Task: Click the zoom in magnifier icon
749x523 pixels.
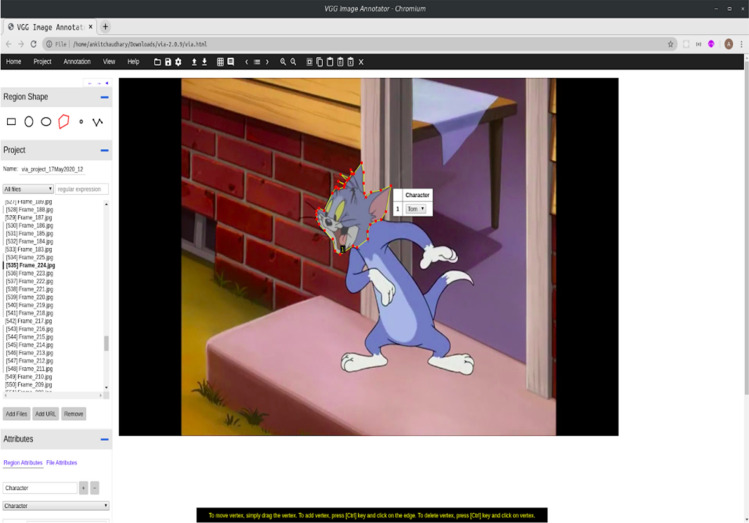Action: 283,62
